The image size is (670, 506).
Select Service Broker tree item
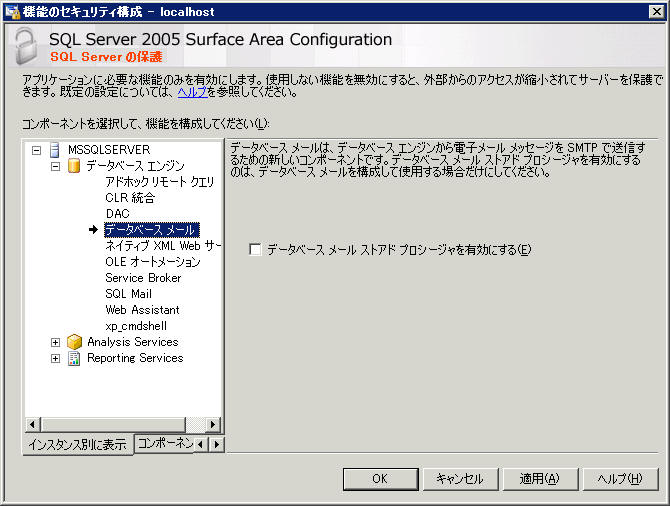point(143,278)
